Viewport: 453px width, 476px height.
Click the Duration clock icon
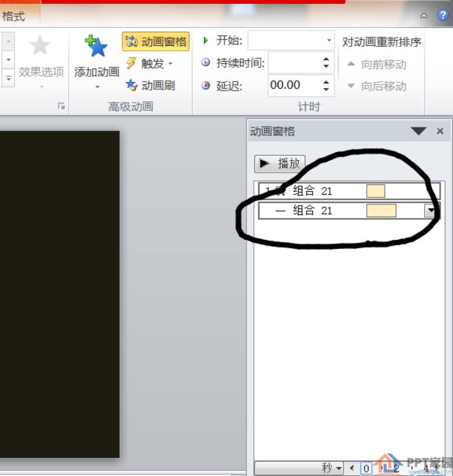coord(206,63)
